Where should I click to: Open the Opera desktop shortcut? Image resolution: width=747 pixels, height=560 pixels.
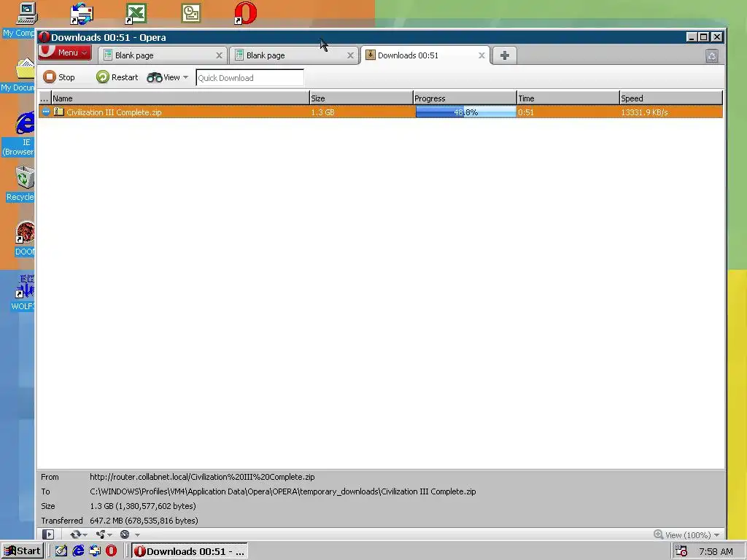(245, 13)
